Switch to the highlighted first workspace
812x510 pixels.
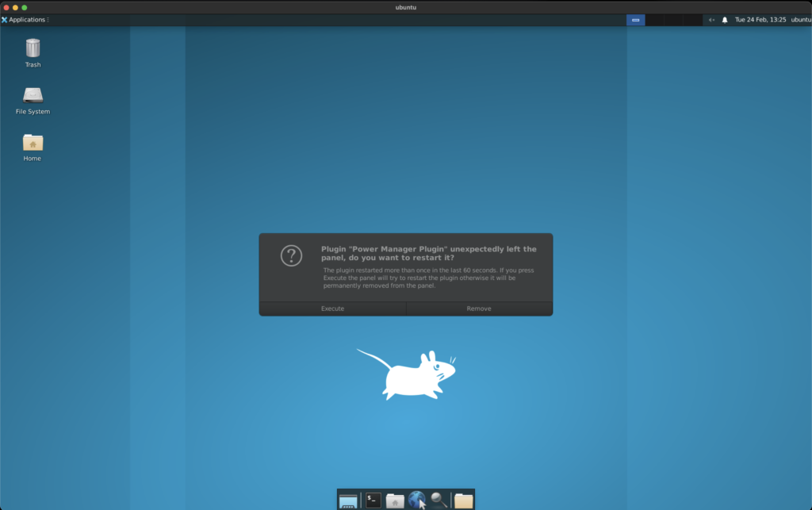[x=635, y=20]
